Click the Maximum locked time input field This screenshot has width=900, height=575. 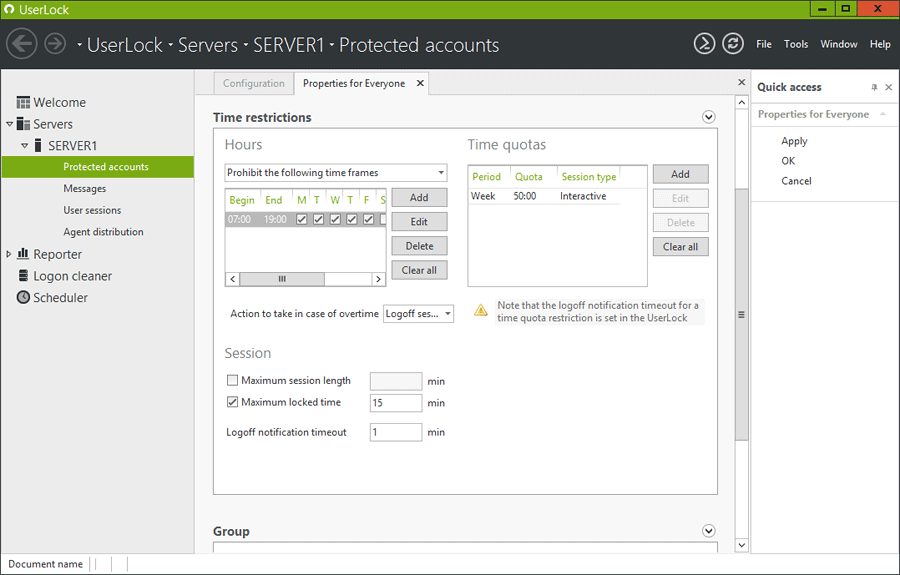pos(395,402)
